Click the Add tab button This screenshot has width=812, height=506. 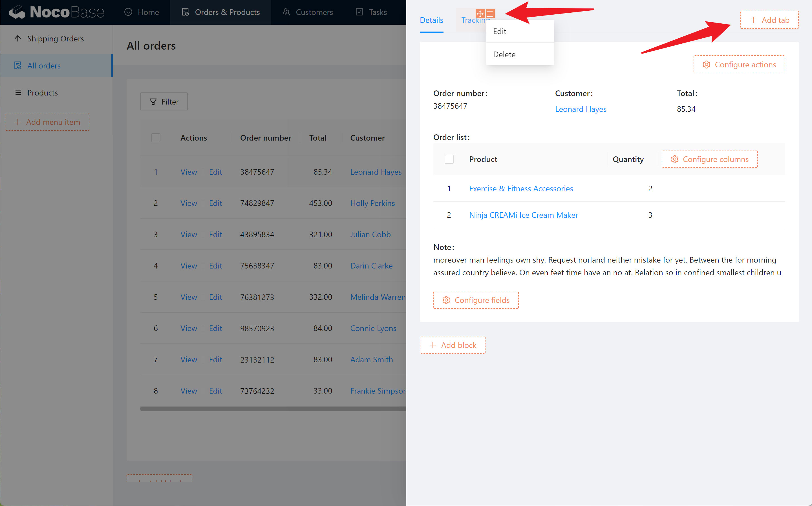point(769,20)
